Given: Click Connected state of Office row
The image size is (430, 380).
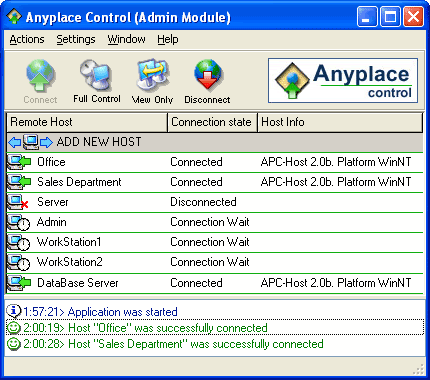Looking at the screenshot, I should [x=196, y=162].
